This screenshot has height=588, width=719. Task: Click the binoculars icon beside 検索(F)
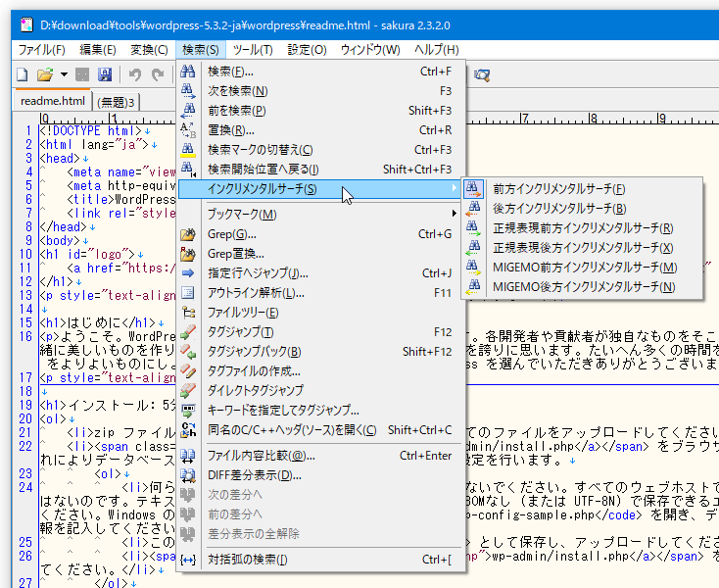[187, 72]
